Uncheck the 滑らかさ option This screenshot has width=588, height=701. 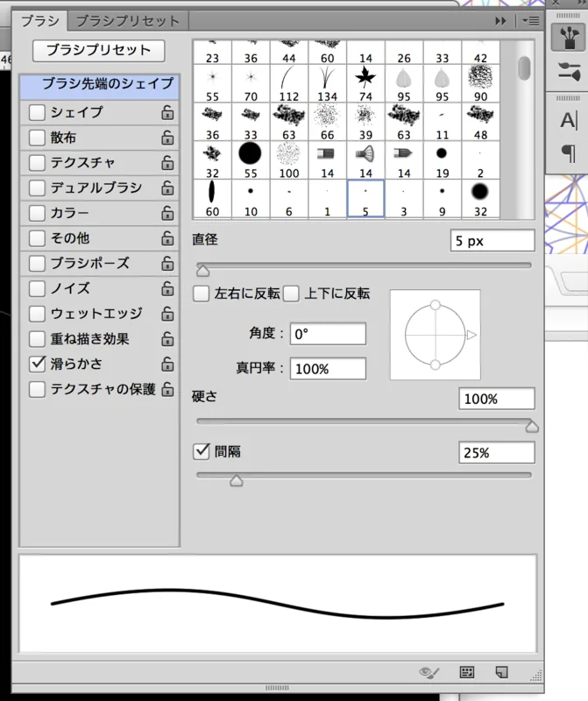(37, 364)
